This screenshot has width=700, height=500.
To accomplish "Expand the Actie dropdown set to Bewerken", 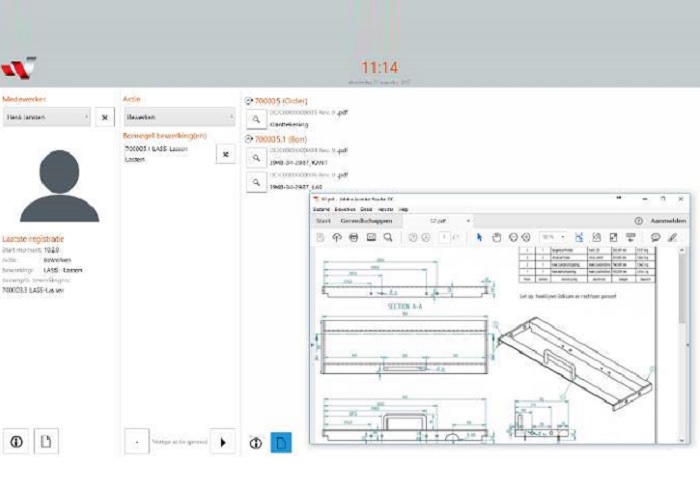I will pyautogui.click(x=178, y=117).
